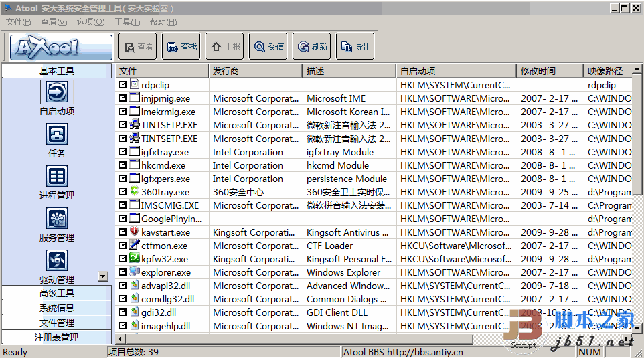This screenshot has width=644, height=358.
Task: Open the 任务 tasks sidebar icon
Action: tap(57, 135)
